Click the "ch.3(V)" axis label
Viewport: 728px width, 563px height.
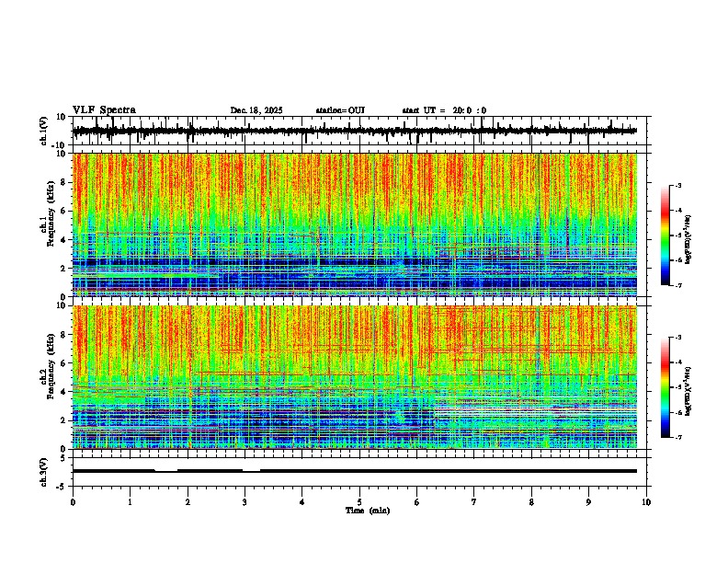click(x=44, y=472)
